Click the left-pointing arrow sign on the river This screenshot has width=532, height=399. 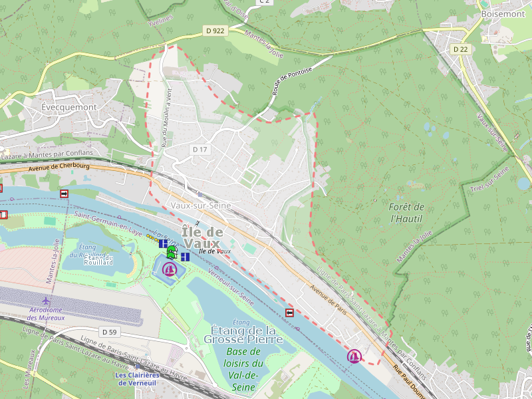289,313
